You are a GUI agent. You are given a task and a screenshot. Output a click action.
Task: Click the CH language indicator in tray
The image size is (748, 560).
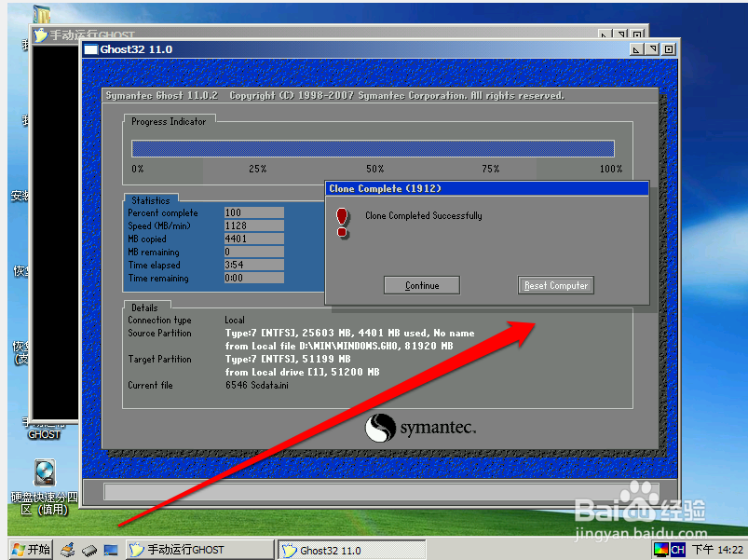(x=677, y=550)
